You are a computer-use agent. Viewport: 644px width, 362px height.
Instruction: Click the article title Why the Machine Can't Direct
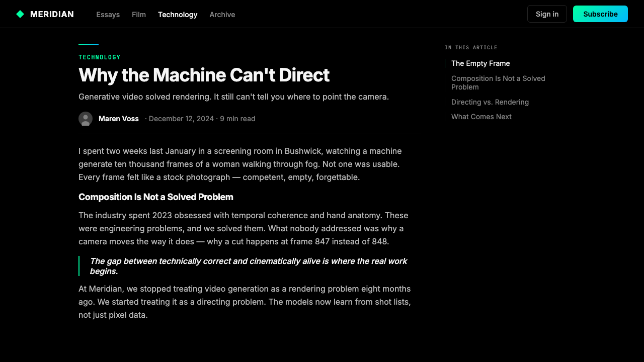204,75
